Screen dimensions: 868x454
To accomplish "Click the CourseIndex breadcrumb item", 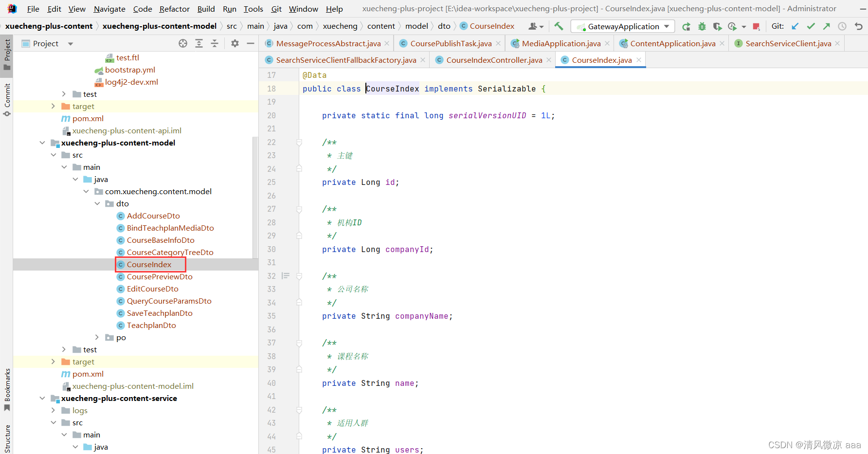I will 487,26.
